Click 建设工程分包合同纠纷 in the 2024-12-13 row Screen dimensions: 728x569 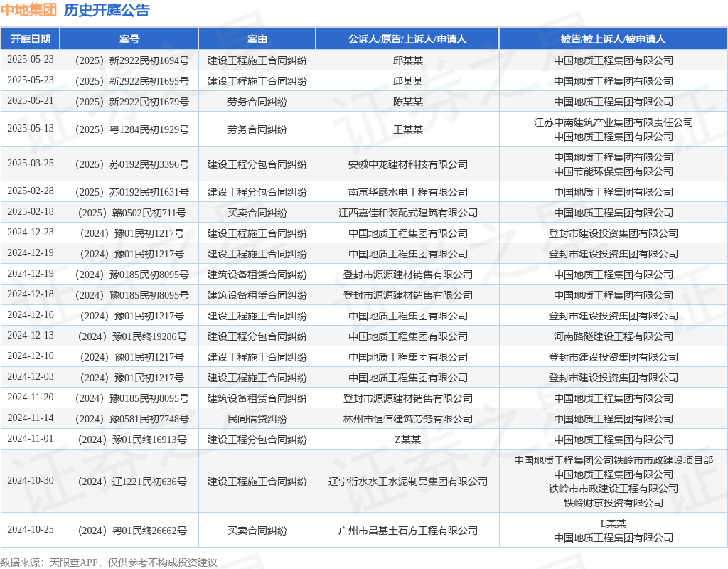[x=257, y=336]
